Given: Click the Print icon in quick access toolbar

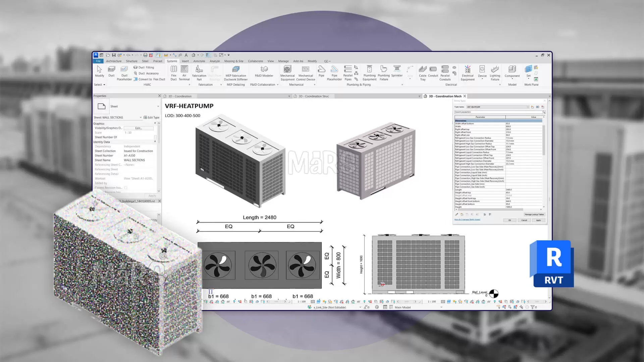Looking at the screenshot, I should pos(145,55).
